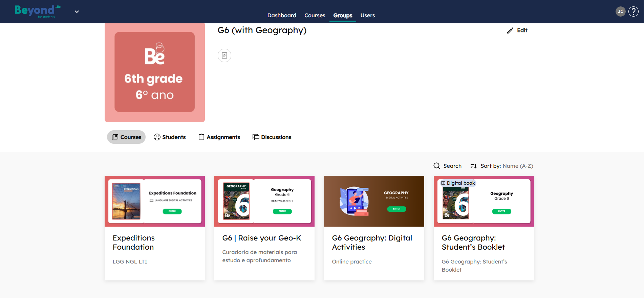Open the Users menu item
Viewport: 644px width, 298px height.
click(367, 16)
